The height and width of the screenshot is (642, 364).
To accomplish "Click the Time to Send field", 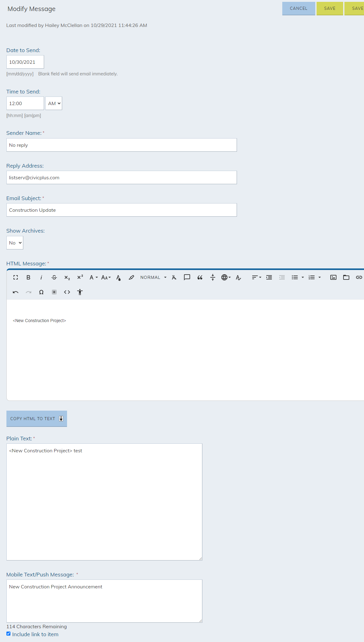I will tap(25, 103).
